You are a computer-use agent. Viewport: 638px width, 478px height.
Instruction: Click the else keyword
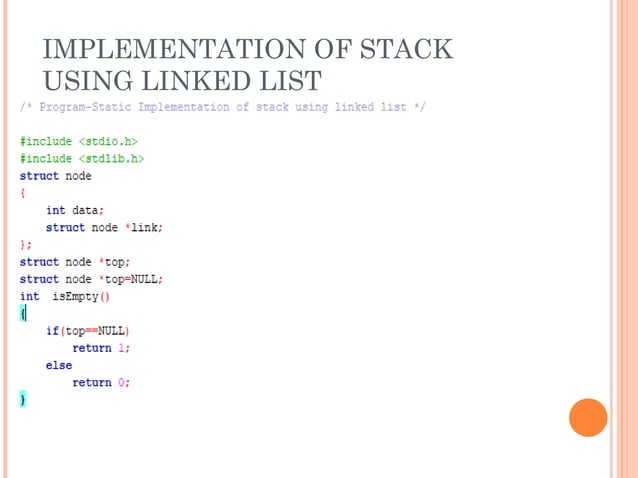[59, 365]
